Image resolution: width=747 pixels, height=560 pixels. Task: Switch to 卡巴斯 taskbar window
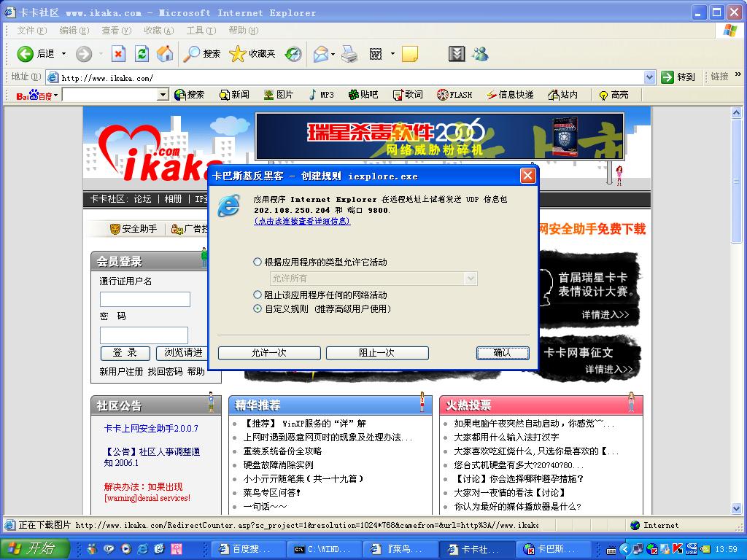[554, 549]
